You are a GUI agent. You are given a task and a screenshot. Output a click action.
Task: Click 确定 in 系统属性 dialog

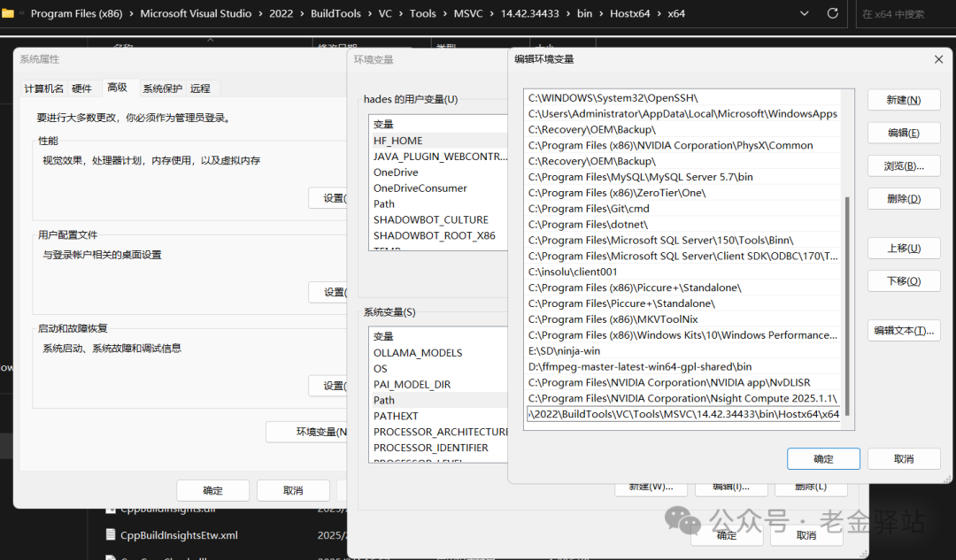coord(212,490)
